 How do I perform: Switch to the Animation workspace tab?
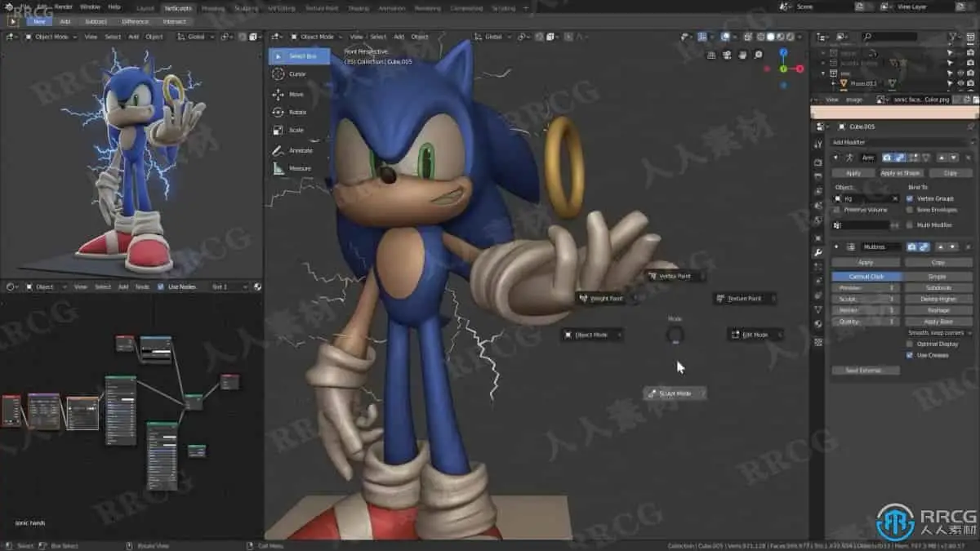390,7
